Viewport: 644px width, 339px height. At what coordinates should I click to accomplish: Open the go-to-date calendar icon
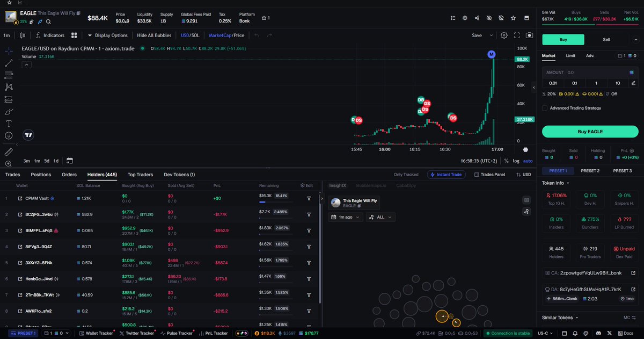[x=70, y=161]
